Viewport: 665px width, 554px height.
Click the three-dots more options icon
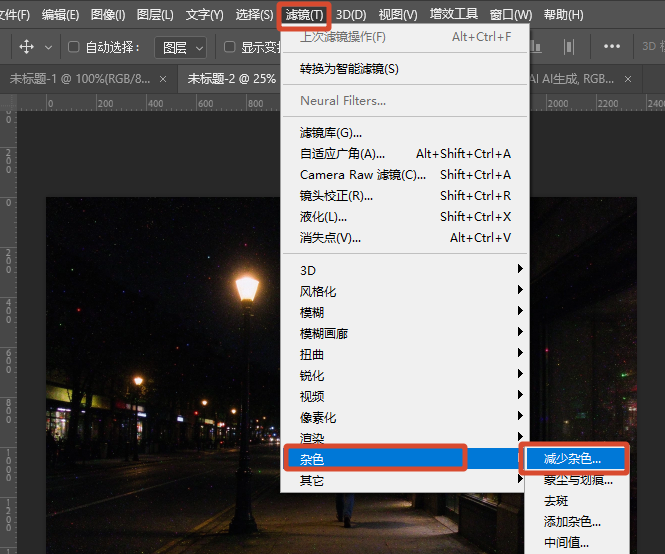612,46
